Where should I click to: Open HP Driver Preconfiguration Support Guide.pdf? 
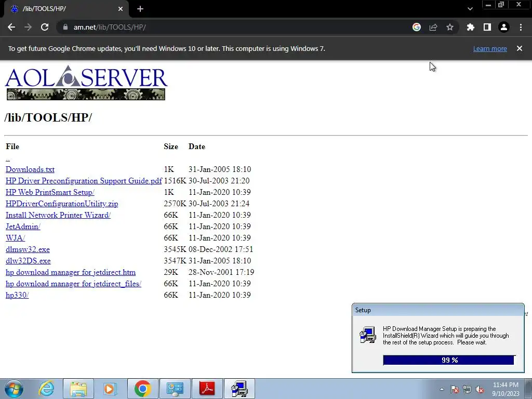coord(84,181)
